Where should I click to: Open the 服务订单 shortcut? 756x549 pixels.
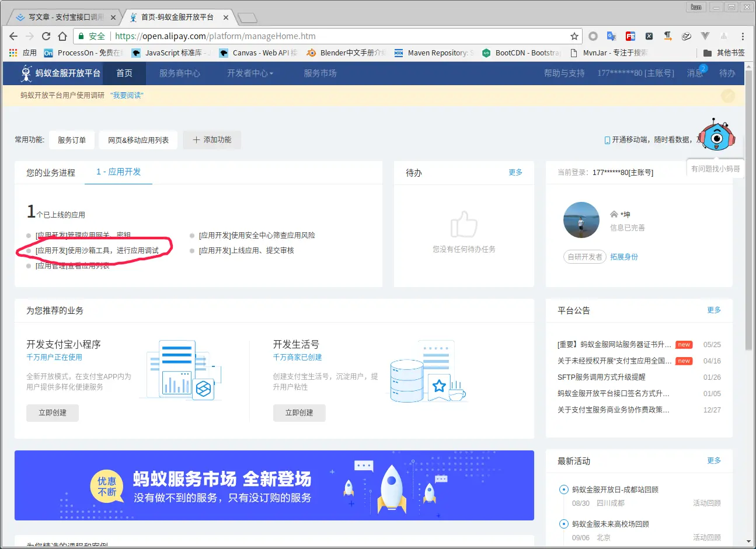[72, 140]
